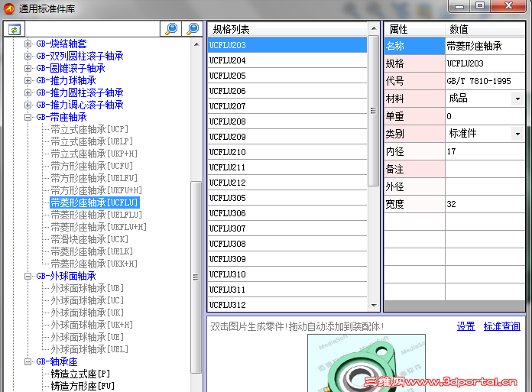The height and width of the screenshot is (392, 532).
Task: Select 铸造方形座[FU] in the tree
Action: tap(83, 386)
